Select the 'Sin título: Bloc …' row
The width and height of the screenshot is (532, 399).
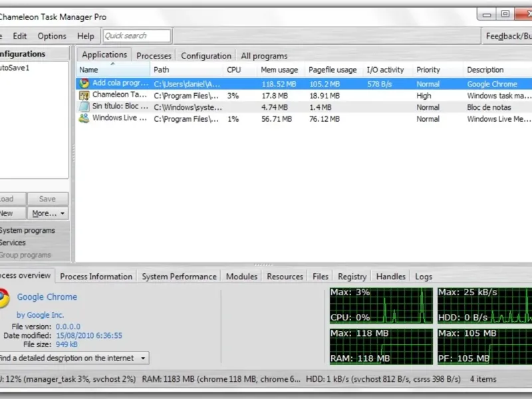point(304,107)
